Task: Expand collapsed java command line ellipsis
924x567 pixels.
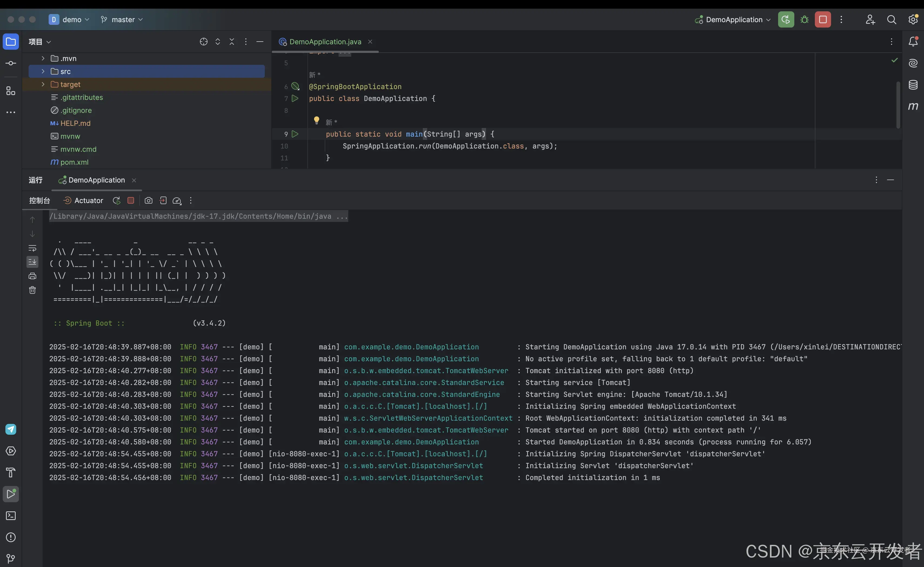Action: pos(342,216)
